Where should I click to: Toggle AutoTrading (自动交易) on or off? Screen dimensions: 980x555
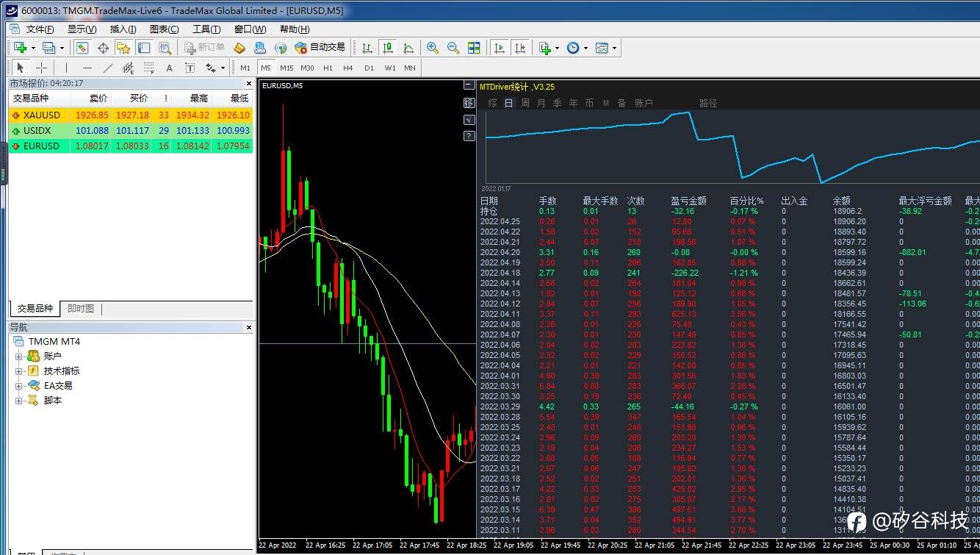320,48
